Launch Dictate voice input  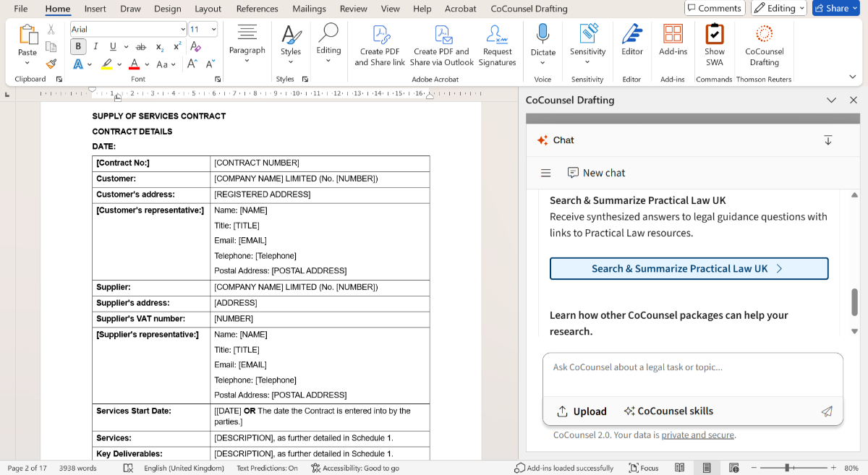tap(542, 45)
